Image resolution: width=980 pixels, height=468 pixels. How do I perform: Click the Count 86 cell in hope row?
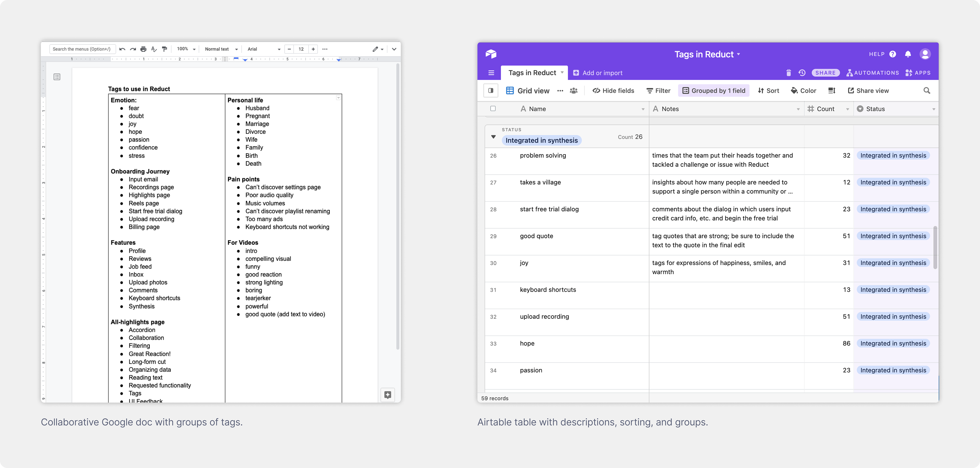829,349
